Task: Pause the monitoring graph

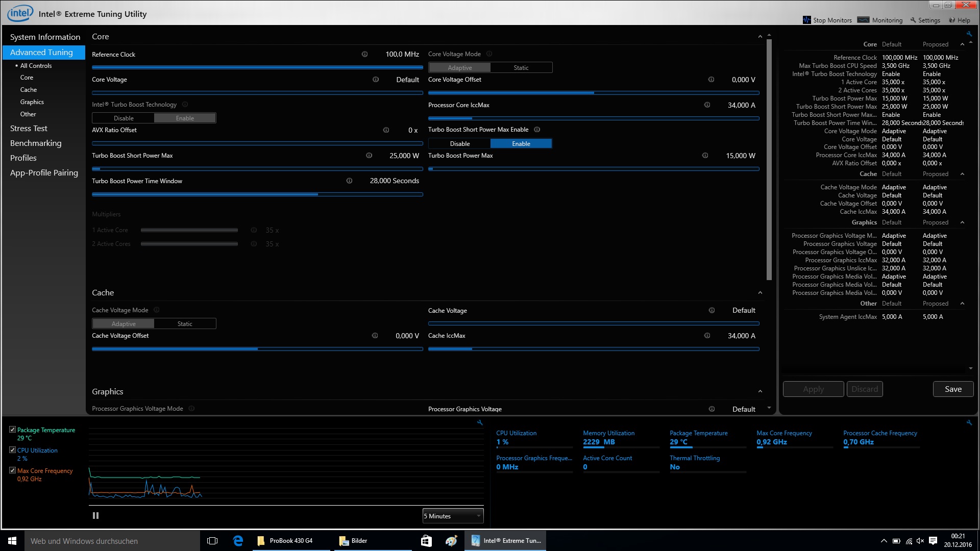Action: click(95, 516)
